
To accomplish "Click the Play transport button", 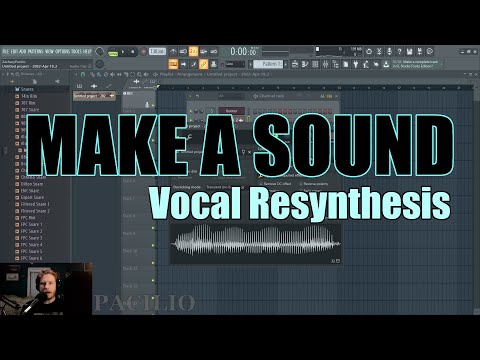I will pyautogui.click(x=123, y=52).
